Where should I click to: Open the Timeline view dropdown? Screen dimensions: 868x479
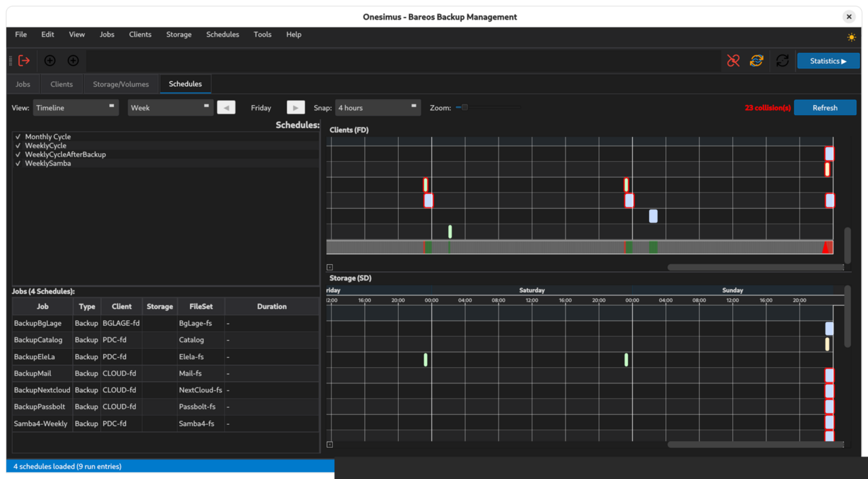[x=75, y=108]
